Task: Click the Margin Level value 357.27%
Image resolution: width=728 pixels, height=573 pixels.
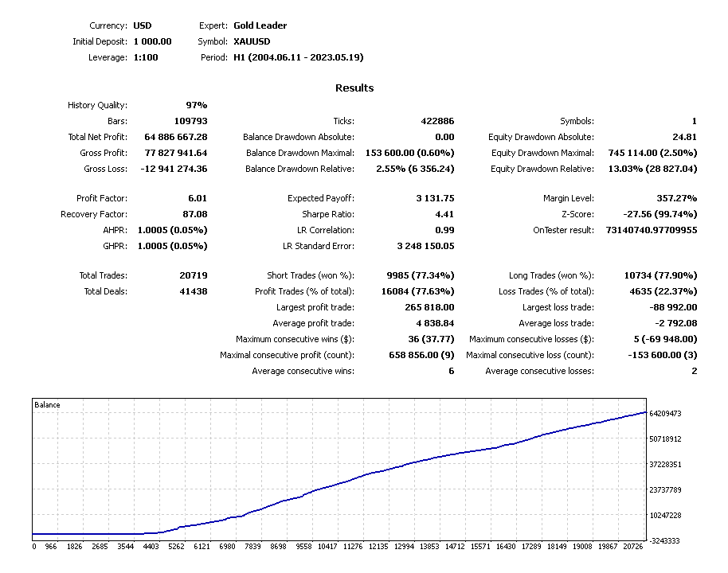Action: coord(673,198)
